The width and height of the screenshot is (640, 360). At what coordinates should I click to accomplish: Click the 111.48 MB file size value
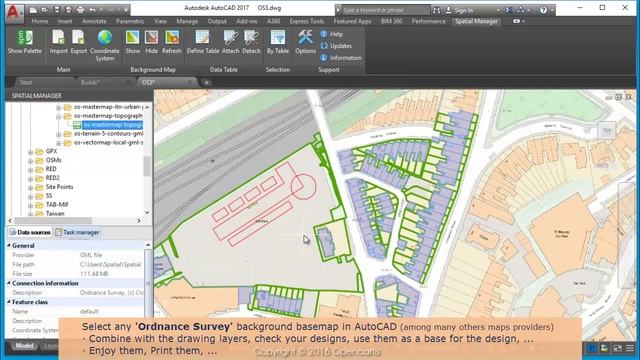(94, 274)
